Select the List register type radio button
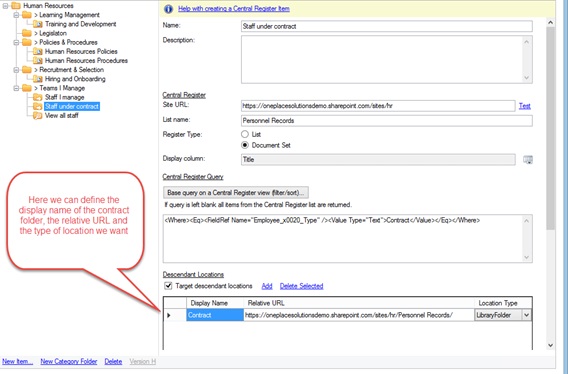This screenshot has height=374, width=568. point(245,134)
